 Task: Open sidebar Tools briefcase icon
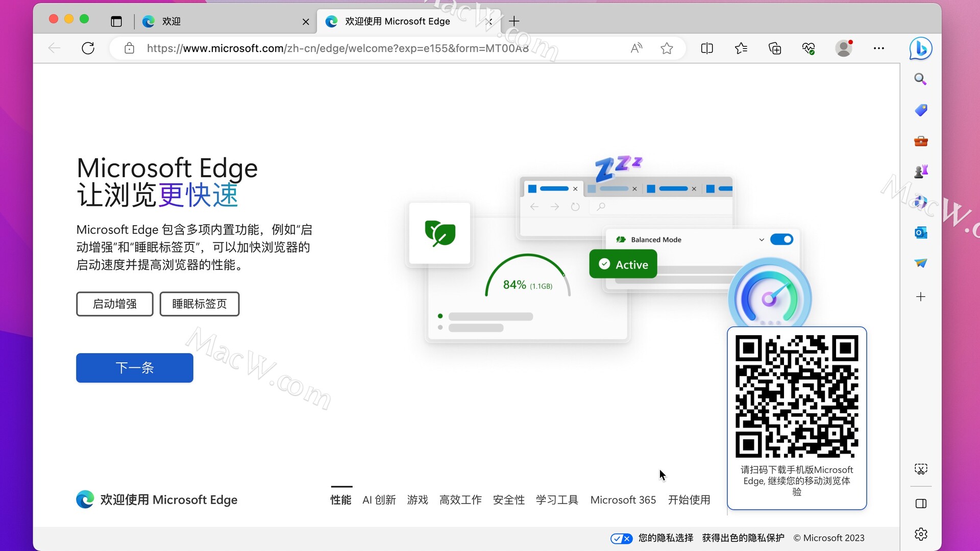pos(921,141)
